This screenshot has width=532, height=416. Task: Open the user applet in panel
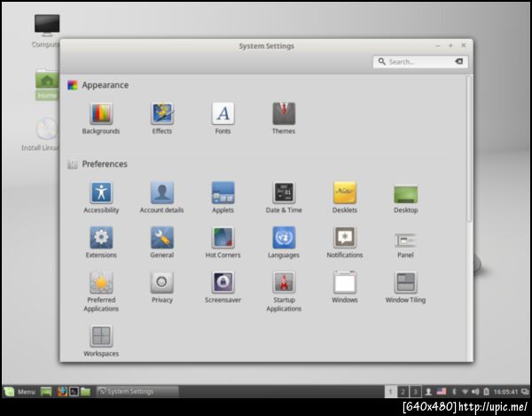(x=428, y=392)
